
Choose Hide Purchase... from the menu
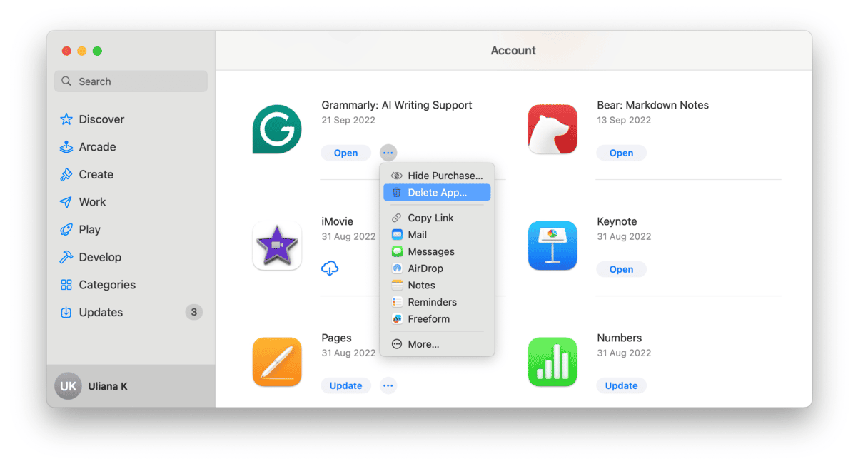tap(437, 176)
